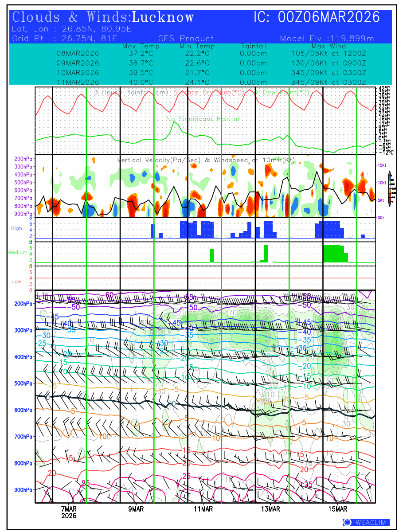This screenshot has height=532, width=399.
Task: Click the IC: 00Z06MAR2026 initial condition text
Action: click(x=317, y=17)
